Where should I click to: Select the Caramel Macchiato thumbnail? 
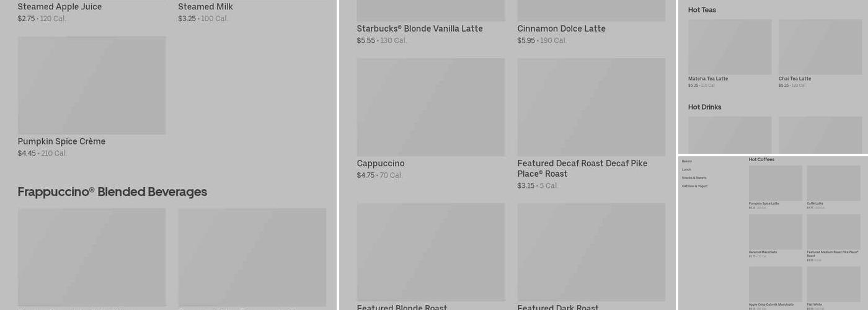click(776, 232)
